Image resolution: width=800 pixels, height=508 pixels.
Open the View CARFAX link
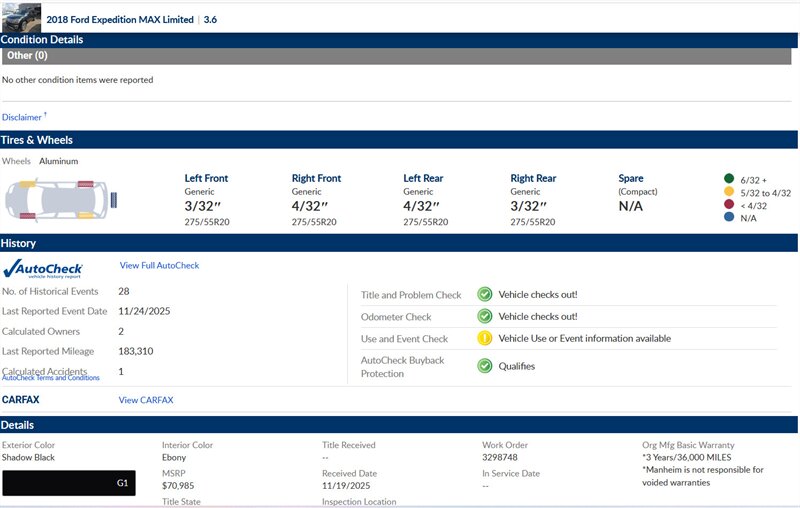(x=146, y=400)
